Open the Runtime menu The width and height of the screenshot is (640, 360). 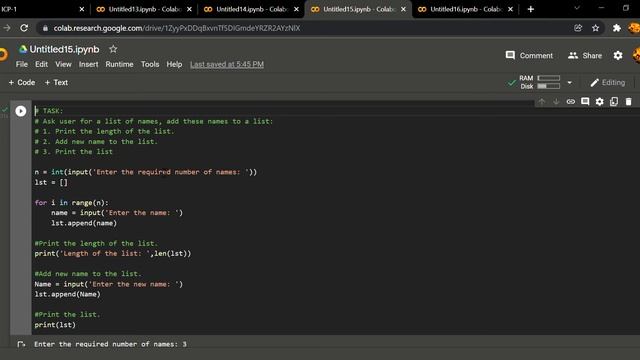pos(119,64)
